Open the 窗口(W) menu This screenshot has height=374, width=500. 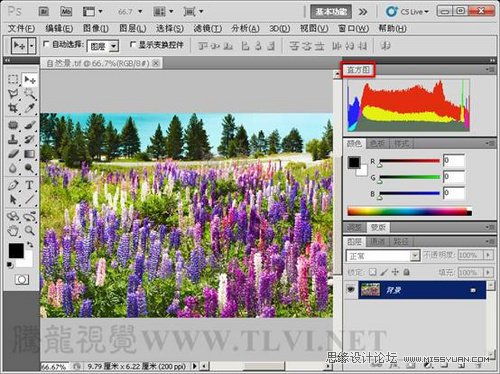click(353, 28)
